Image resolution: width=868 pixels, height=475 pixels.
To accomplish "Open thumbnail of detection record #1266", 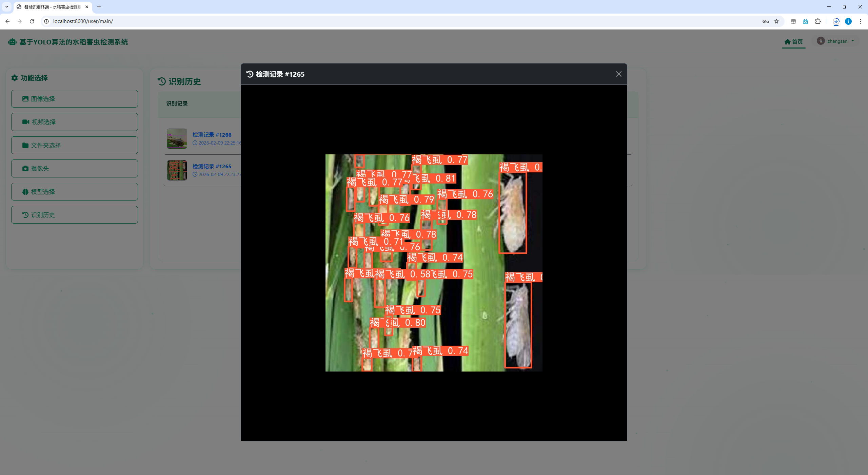I will 177,138.
